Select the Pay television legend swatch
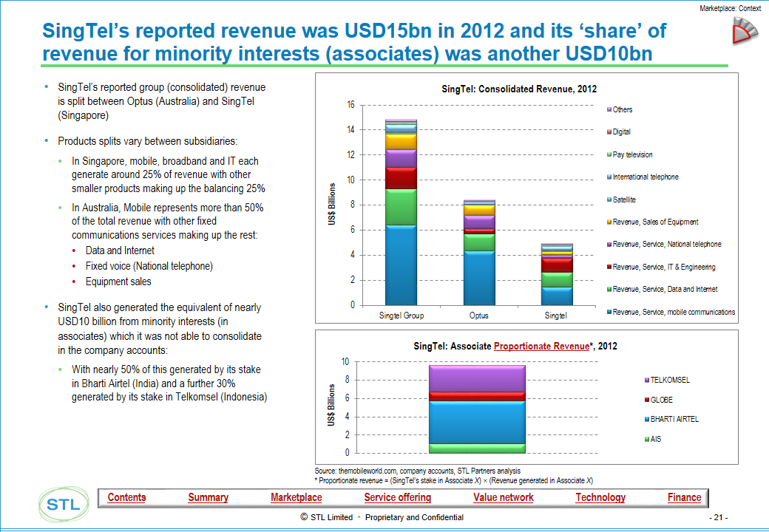769x532 pixels. tap(609, 155)
